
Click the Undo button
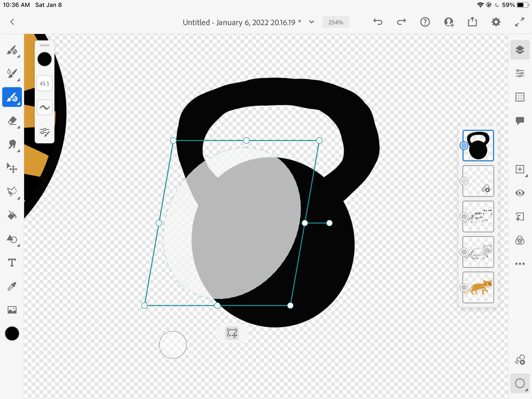pos(378,22)
